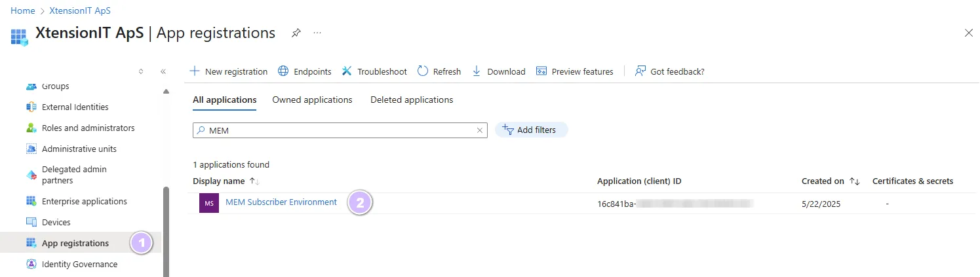
Task: Click Add filters button
Action: coord(531,130)
